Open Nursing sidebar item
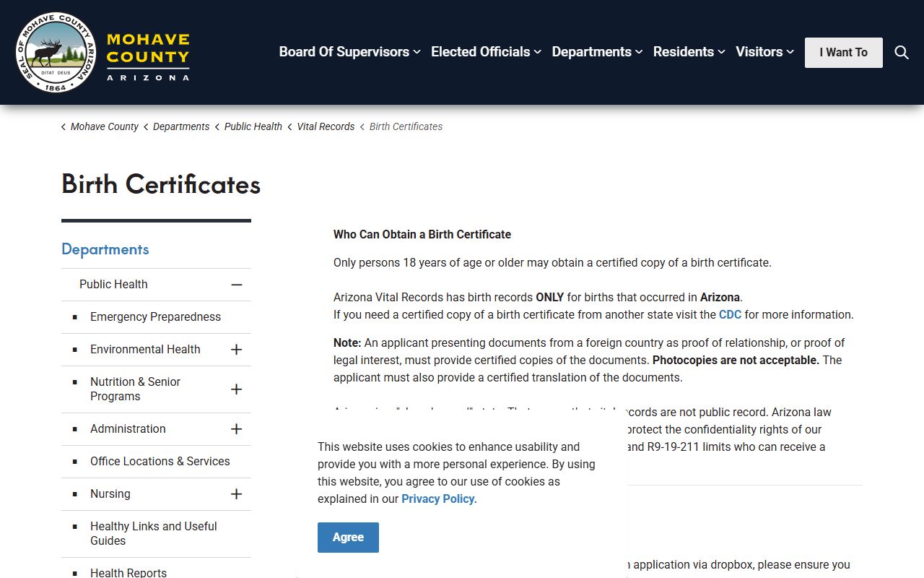 pos(110,494)
